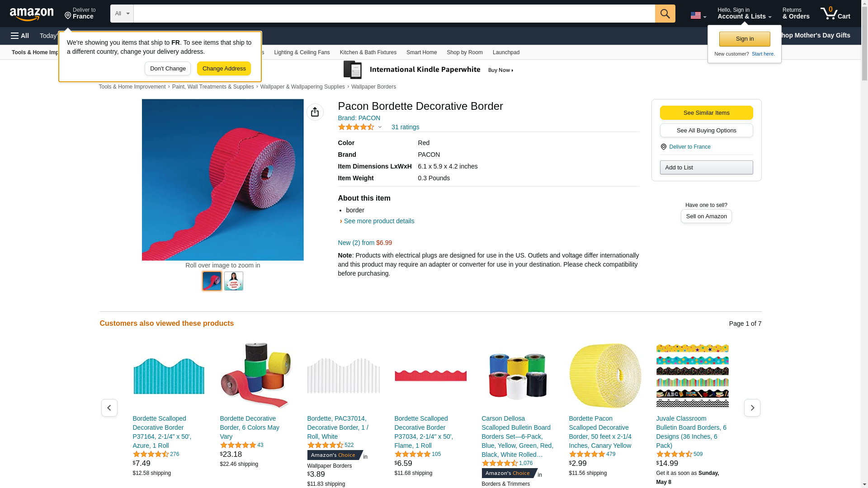Click the search magnifier button
The width and height of the screenshot is (868, 488).
pyautogui.click(x=665, y=14)
